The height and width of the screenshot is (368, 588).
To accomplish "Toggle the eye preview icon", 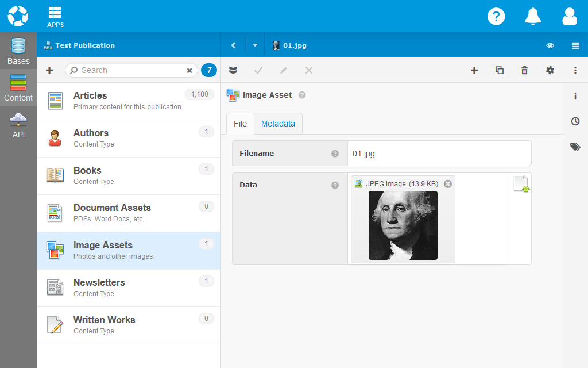I will coord(550,45).
